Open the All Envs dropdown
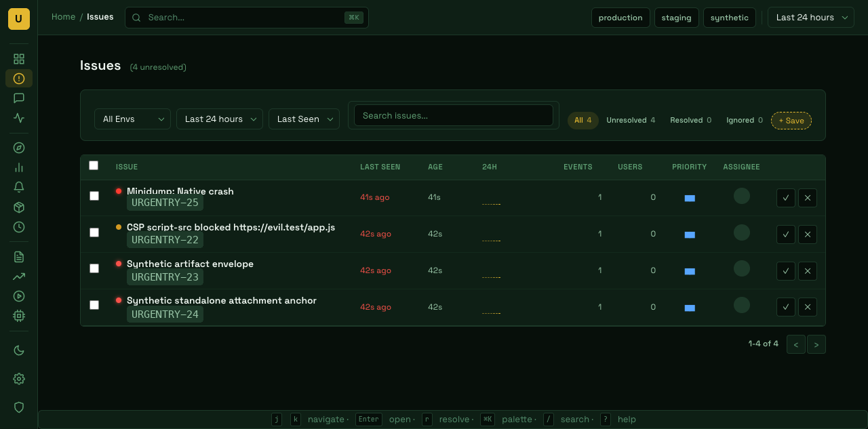 [132, 119]
